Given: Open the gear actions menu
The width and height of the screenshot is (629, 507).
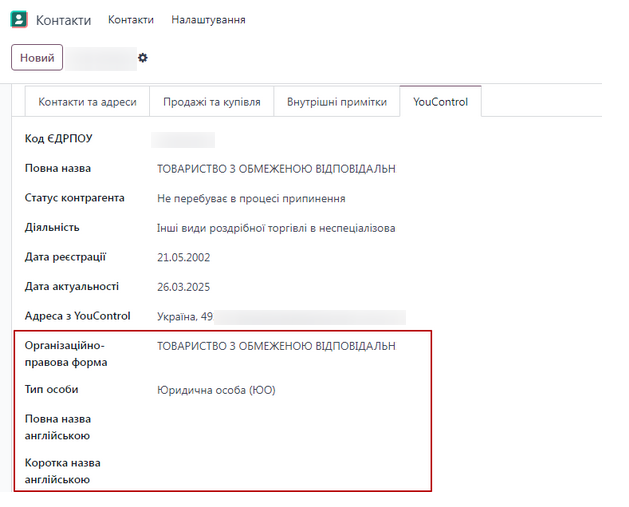Looking at the screenshot, I should pyautogui.click(x=143, y=58).
